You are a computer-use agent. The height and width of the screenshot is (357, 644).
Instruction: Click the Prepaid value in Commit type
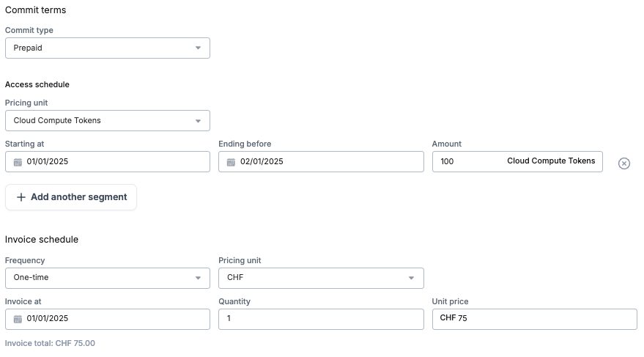point(29,48)
